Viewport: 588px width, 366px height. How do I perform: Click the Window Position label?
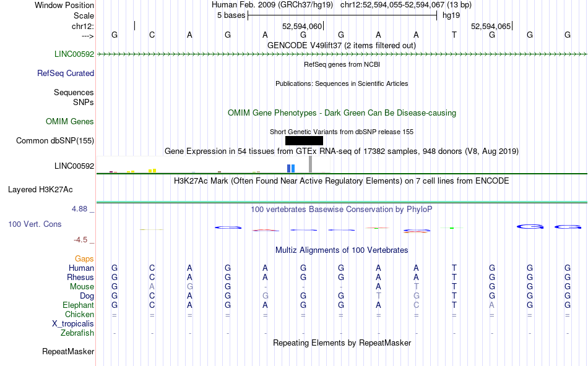(x=64, y=5)
